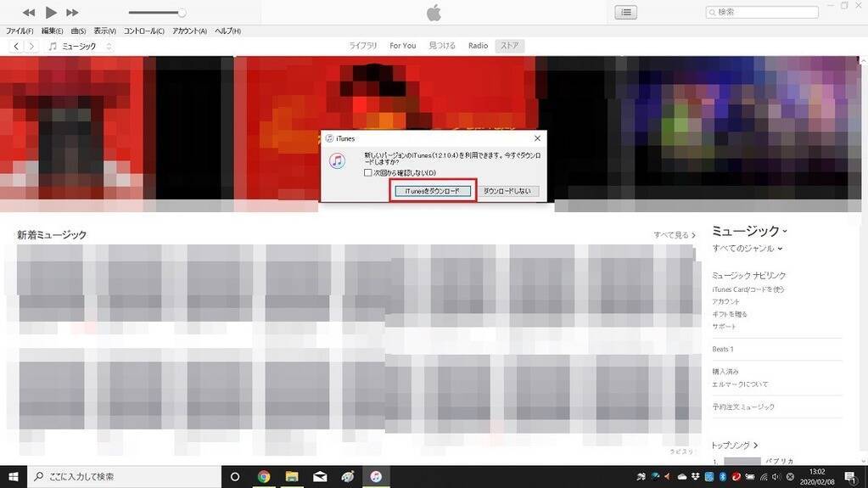
Task: Open the ミュージック media type dropdown
Action: click(x=81, y=46)
